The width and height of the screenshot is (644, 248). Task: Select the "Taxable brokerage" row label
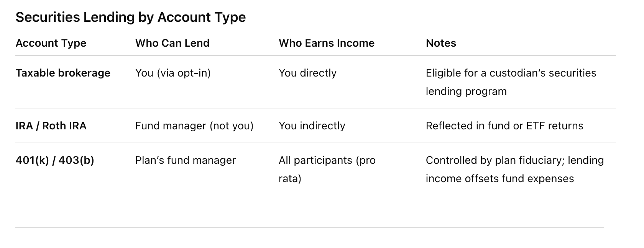63,73
